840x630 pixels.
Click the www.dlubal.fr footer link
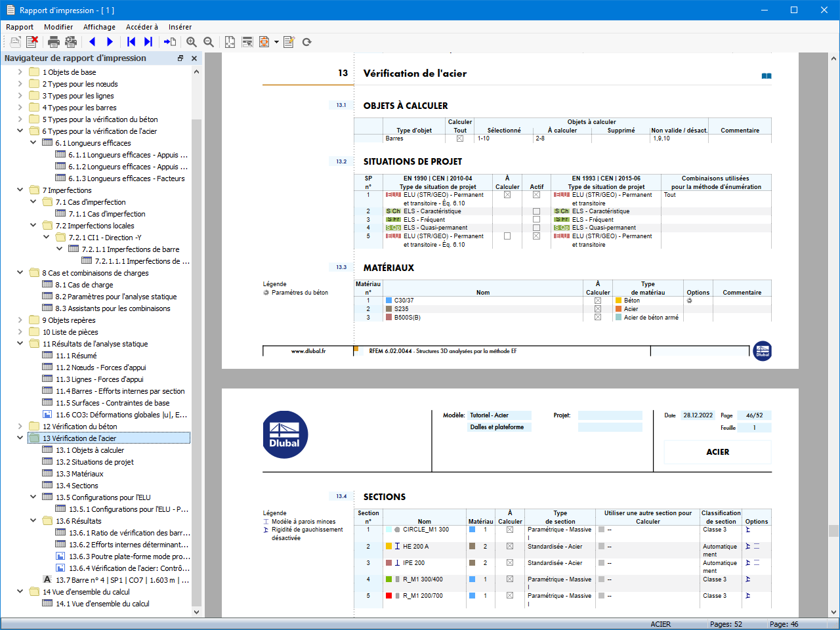pyautogui.click(x=308, y=351)
